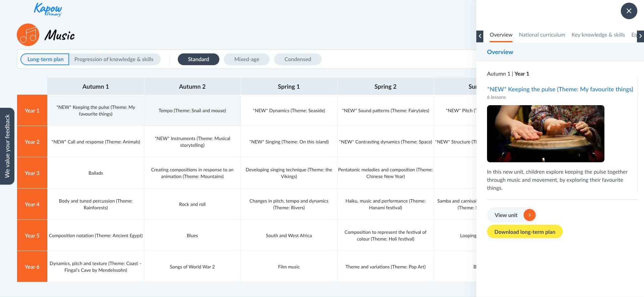Image resolution: width=644 pixels, height=297 pixels.
Task: Select the Mixed-age plan option
Action: (x=247, y=59)
